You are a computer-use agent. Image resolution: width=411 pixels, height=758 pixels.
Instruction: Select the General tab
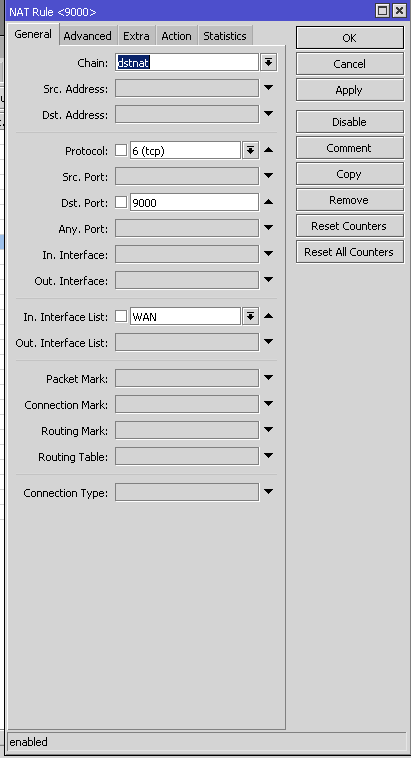click(33, 34)
